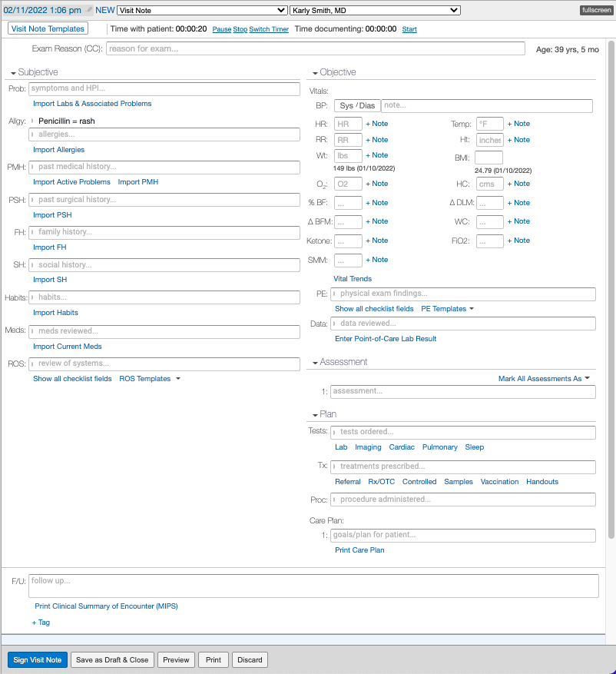Click the pencil edit icon beside the date
616x674 pixels.
[89, 10]
